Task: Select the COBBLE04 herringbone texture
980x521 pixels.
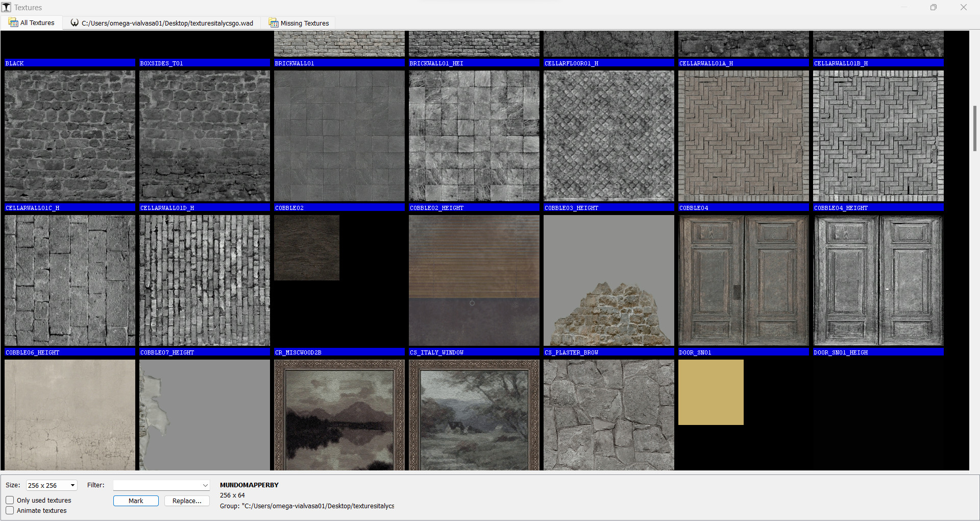Action: (743, 135)
